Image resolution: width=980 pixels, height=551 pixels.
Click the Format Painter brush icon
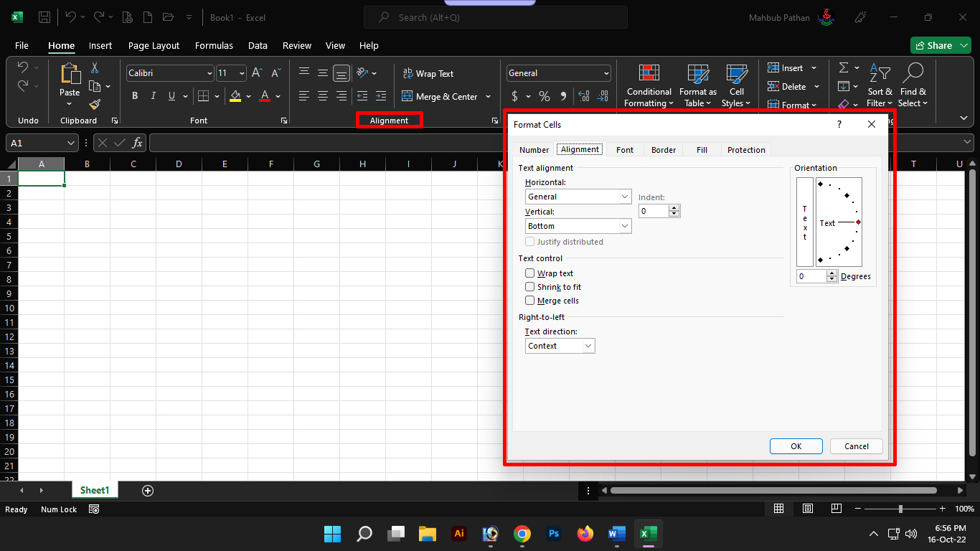[x=95, y=105]
